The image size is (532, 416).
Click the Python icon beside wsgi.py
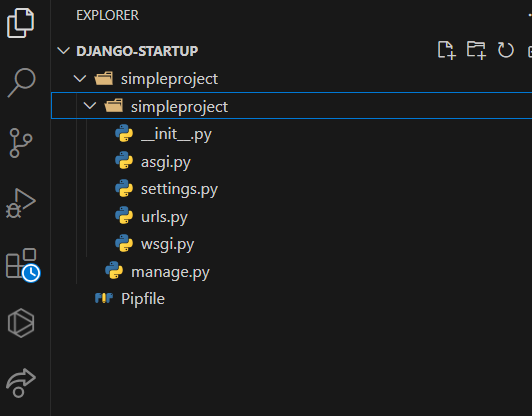point(124,243)
